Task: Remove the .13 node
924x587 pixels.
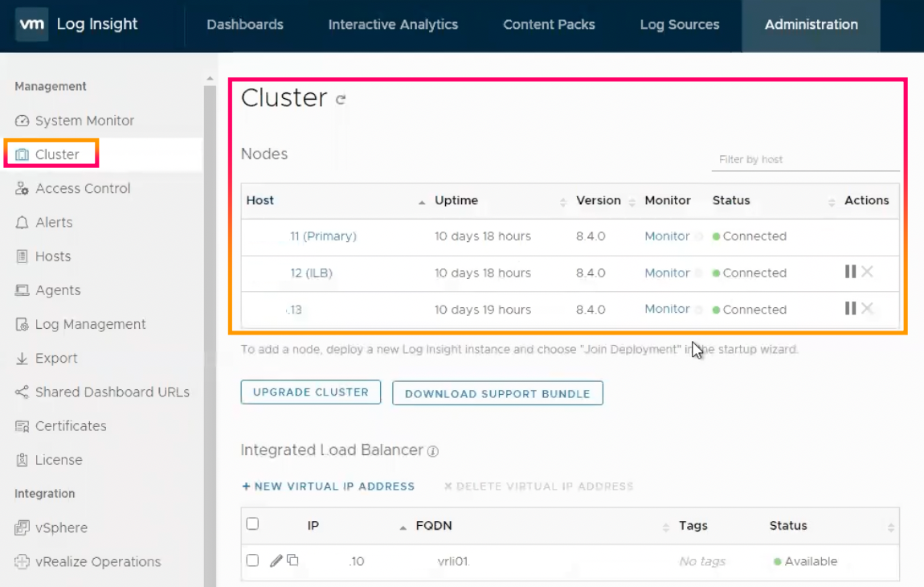Action: point(867,309)
